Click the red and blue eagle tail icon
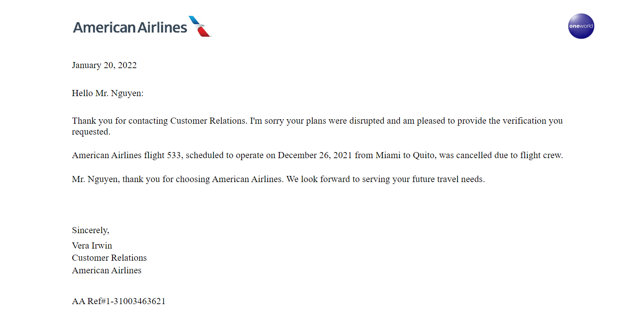 click(200, 26)
